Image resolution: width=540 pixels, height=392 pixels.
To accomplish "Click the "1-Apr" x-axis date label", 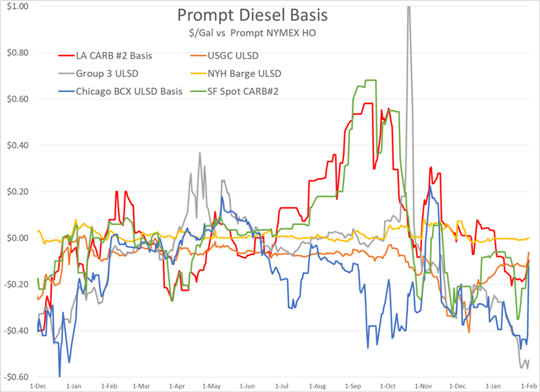I will [177, 386].
